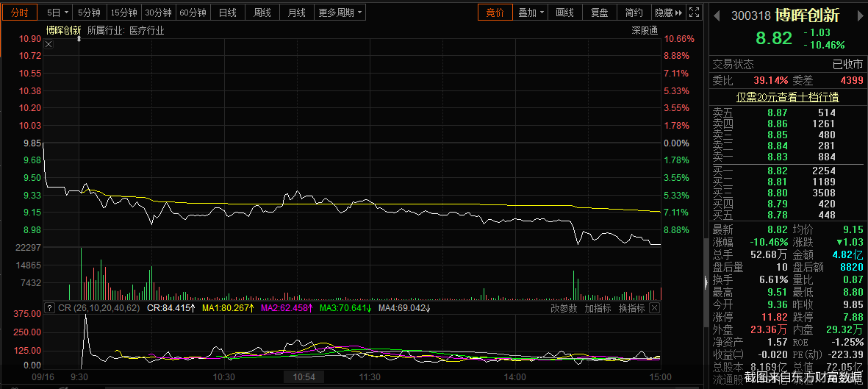Click the MA1:80.267 indicator value
This screenshot has width=868, height=389.
228,308
